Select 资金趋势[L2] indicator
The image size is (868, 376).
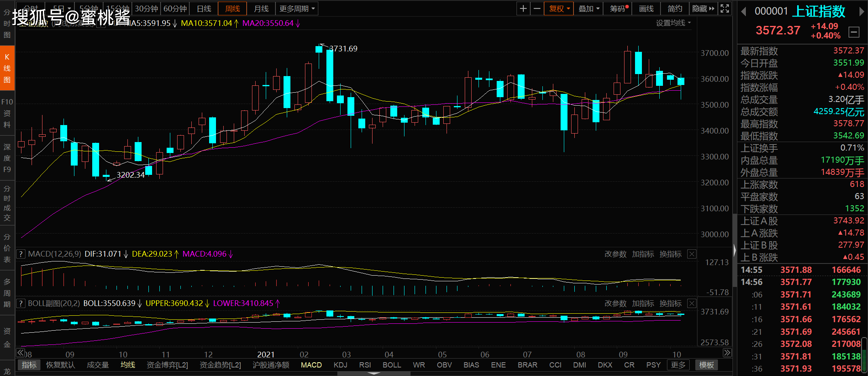click(220, 365)
